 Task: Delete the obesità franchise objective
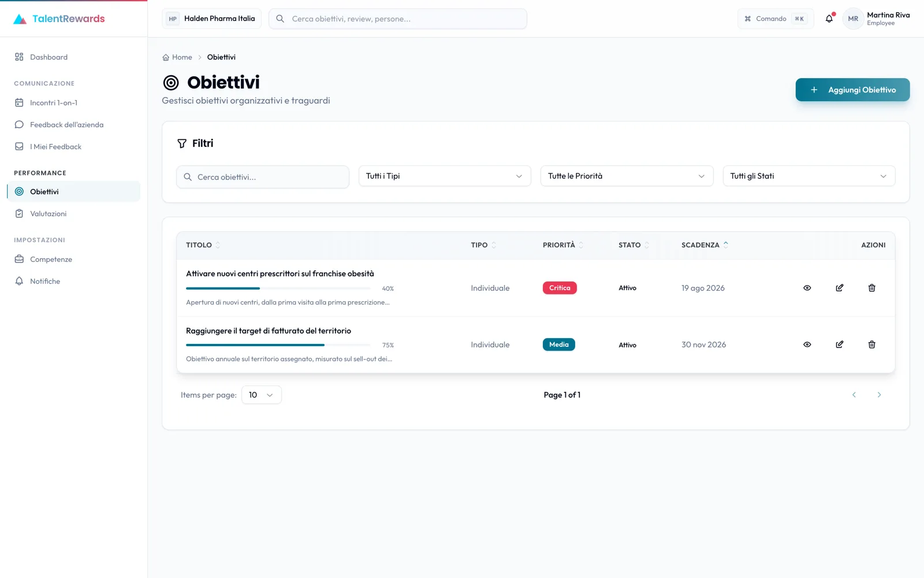(872, 288)
